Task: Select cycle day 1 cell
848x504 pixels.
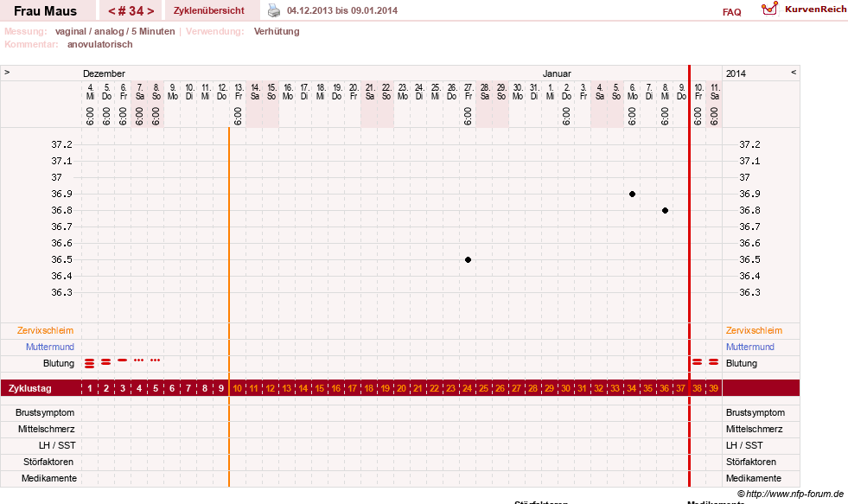Action: 90,388
